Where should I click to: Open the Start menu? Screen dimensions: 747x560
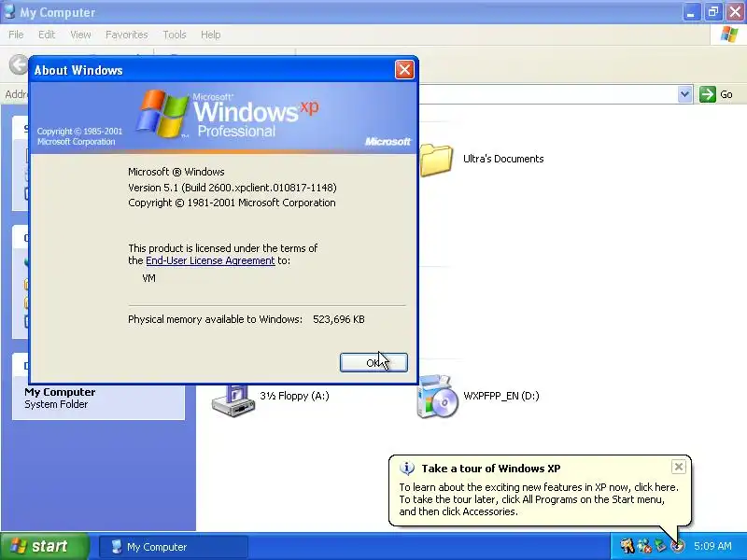pos(45,546)
